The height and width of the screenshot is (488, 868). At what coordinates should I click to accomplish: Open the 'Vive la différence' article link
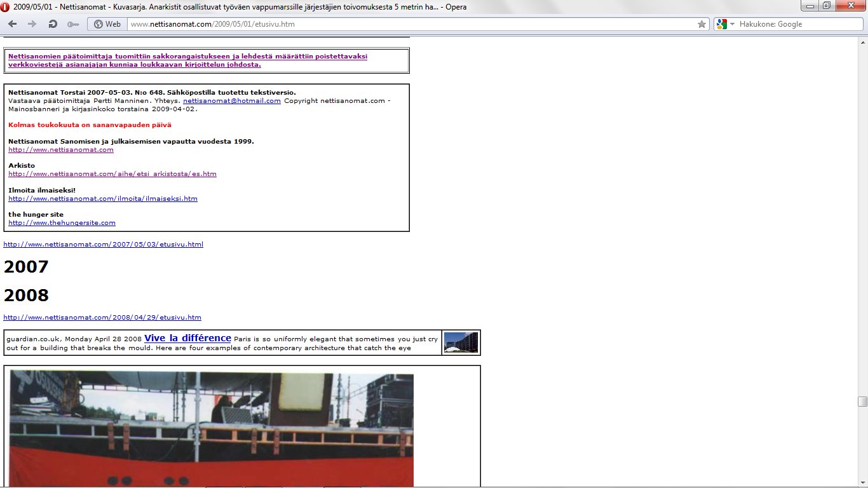(187, 338)
